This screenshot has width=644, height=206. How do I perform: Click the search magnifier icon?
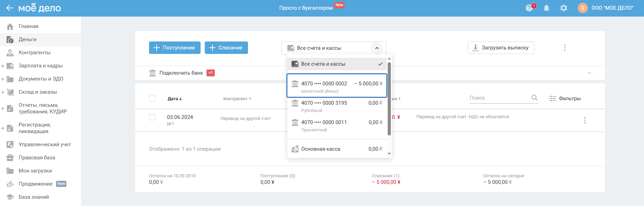click(x=534, y=98)
